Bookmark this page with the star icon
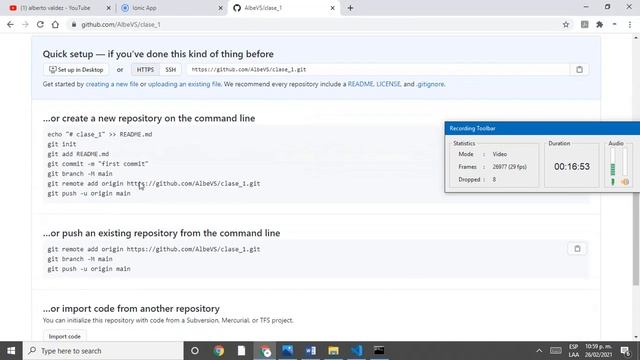 (x=566, y=24)
